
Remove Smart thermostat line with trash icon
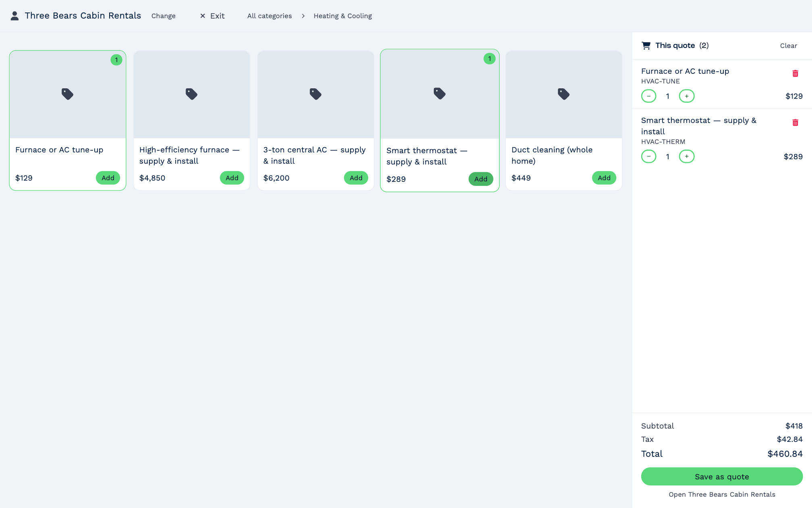click(795, 123)
